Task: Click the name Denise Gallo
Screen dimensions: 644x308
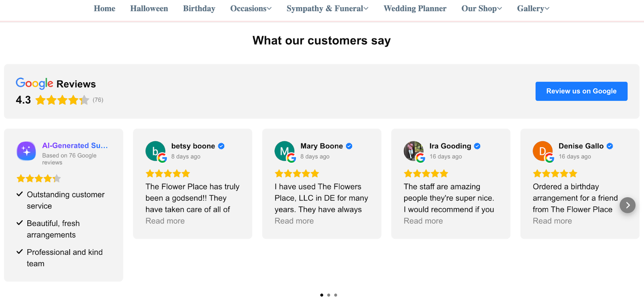Action: (x=581, y=146)
